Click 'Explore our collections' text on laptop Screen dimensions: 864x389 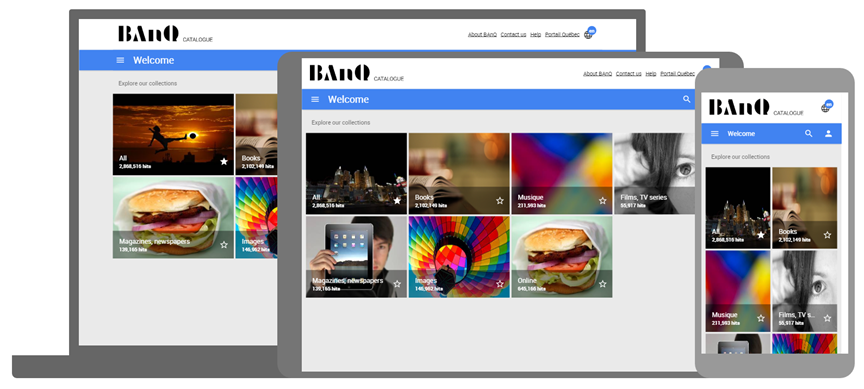click(x=148, y=83)
